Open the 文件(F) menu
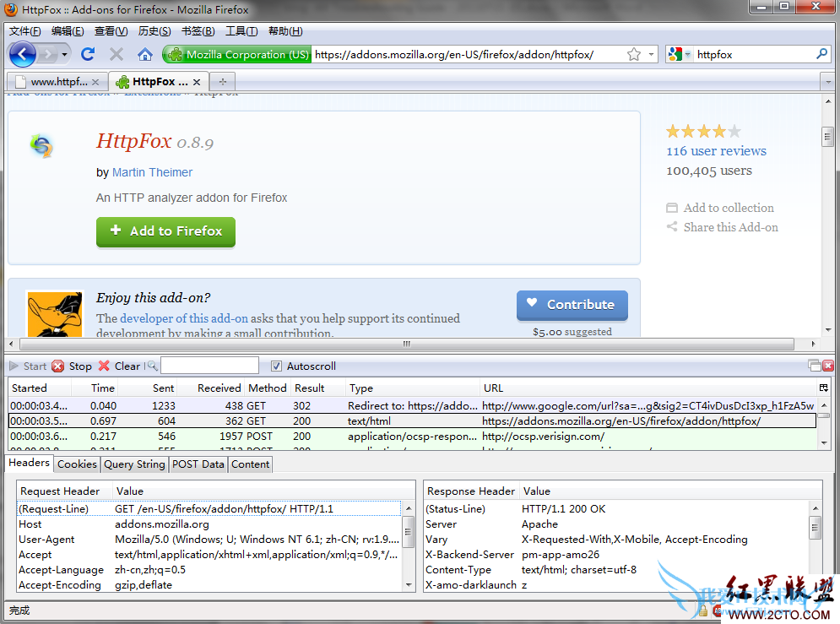The width and height of the screenshot is (840, 624). [24, 31]
